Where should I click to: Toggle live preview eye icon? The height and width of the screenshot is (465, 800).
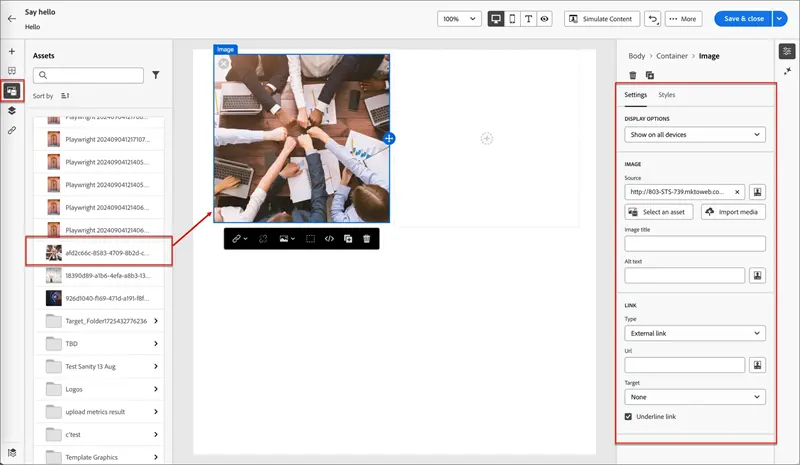(x=544, y=19)
